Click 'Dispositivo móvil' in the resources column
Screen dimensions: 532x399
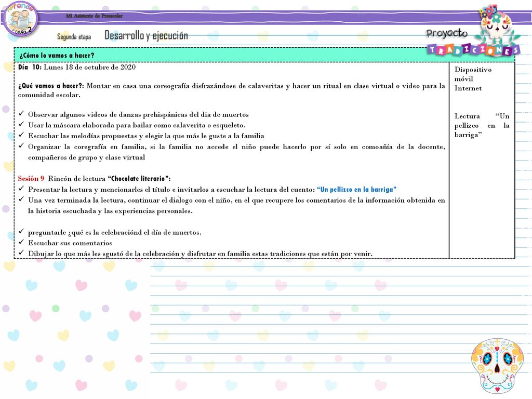(473, 74)
